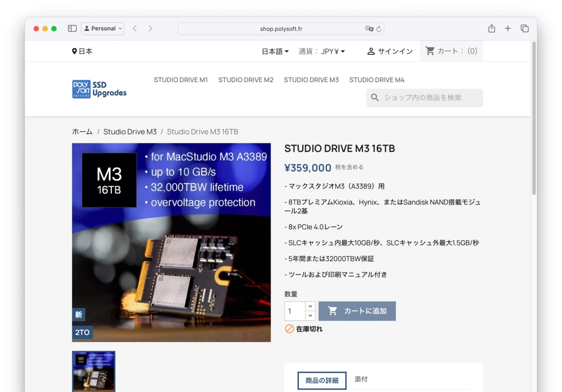Open the 日本語 language dropdown

coord(275,51)
